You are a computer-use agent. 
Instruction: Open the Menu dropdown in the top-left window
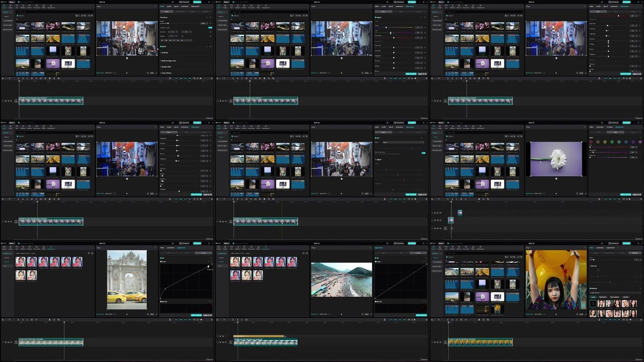12,2
